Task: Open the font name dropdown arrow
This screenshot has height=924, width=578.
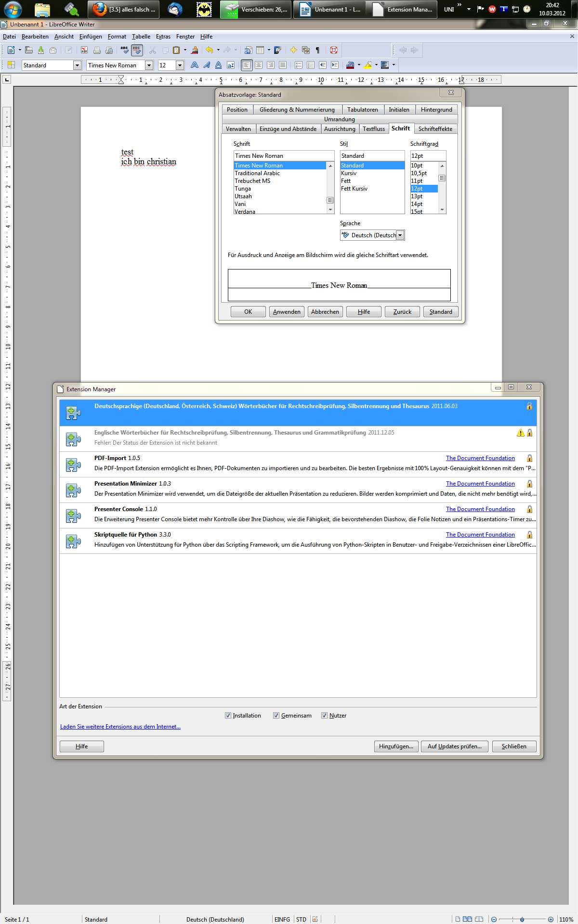Action: 149,65
